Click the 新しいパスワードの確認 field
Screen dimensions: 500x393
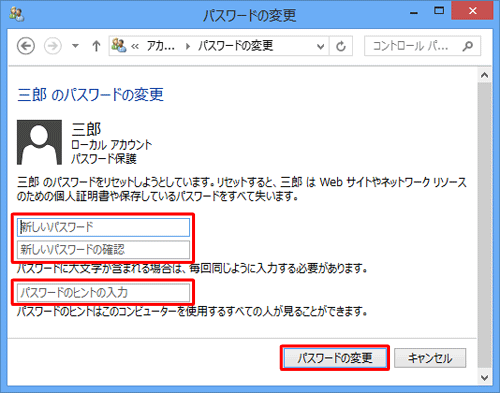coord(103,250)
